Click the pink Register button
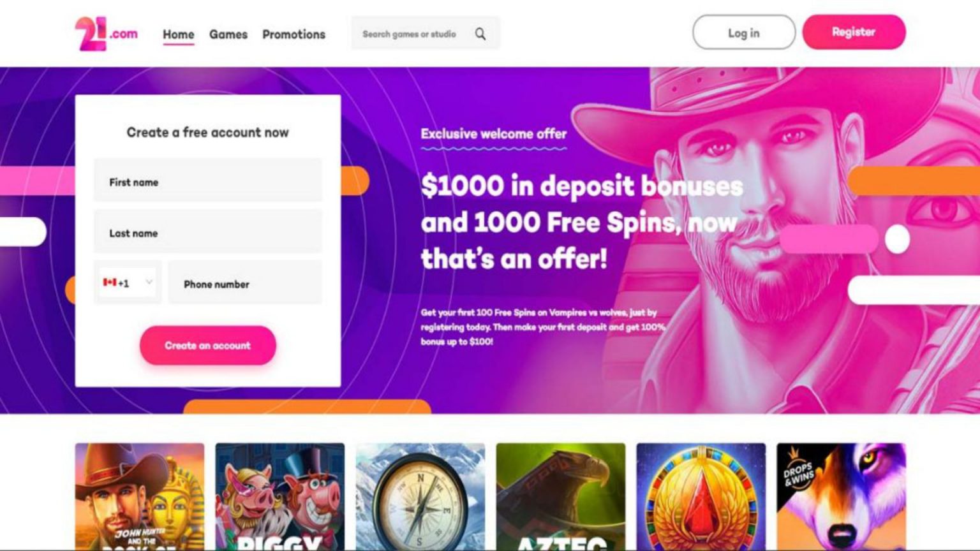 tap(854, 32)
